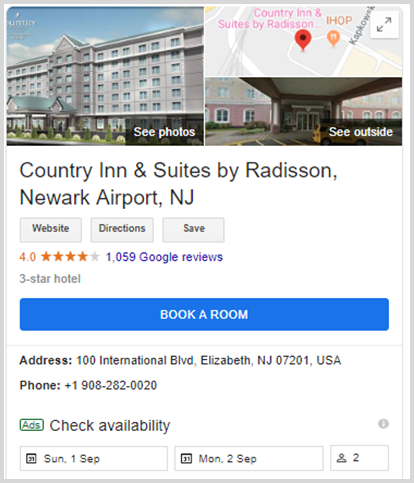The height and width of the screenshot is (483, 414).
Task: Click the star rating icons
Action: point(70,257)
